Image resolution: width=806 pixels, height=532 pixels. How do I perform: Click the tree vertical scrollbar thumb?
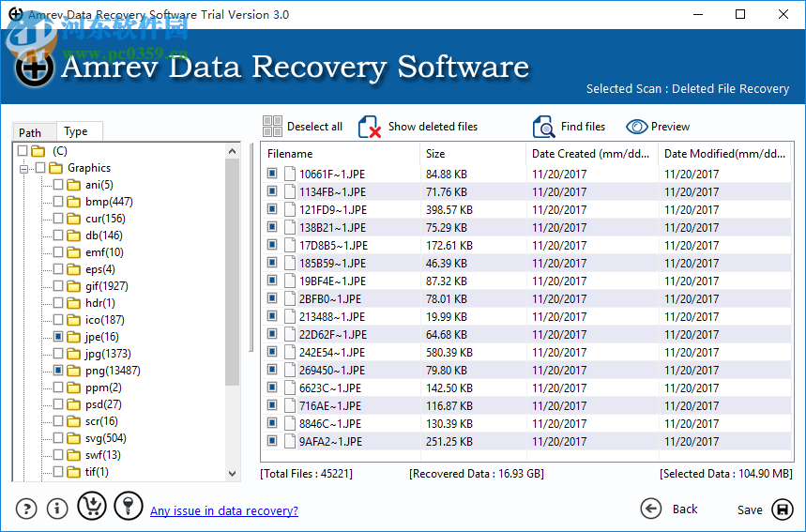pyautogui.click(x=233, y=271)
